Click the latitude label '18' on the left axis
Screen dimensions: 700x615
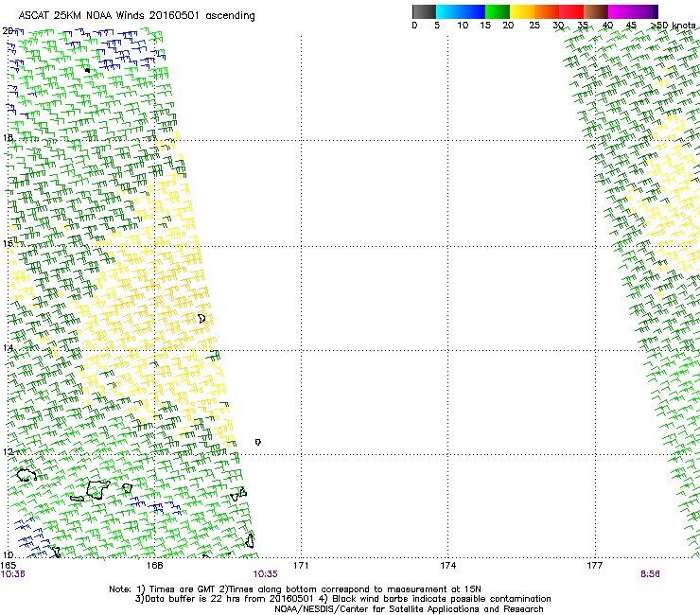coord(8,137)
